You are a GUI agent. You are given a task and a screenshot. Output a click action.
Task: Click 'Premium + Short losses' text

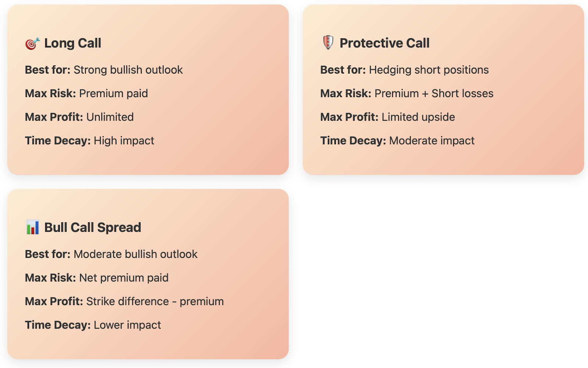pyautogui.click(x=434, y=93)
